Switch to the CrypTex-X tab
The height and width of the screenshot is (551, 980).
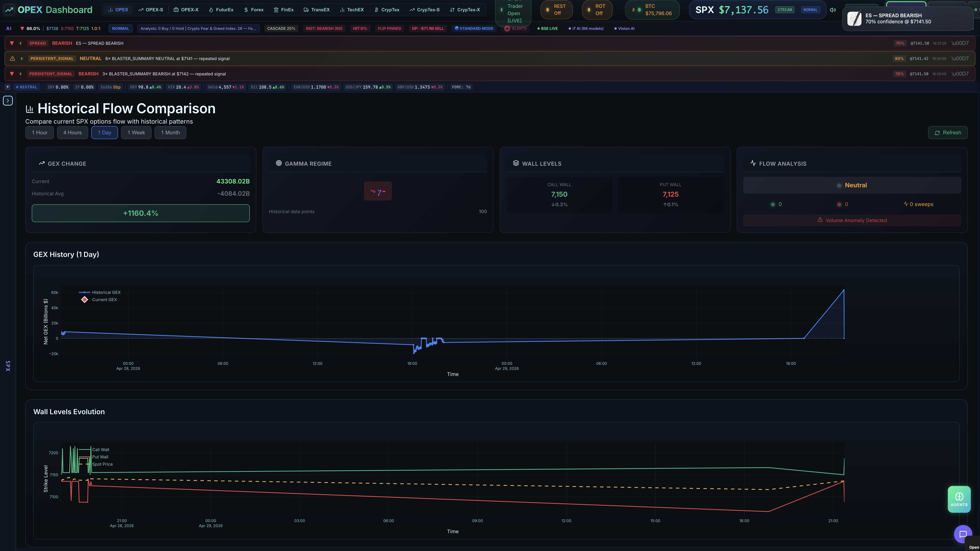coord(465,10)
